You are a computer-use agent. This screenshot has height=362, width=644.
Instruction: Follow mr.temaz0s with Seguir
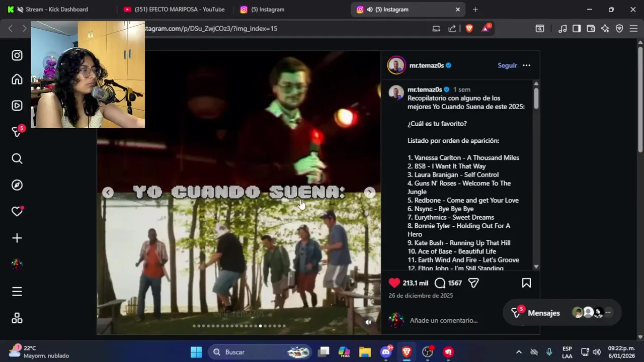[x=507, y=65]
